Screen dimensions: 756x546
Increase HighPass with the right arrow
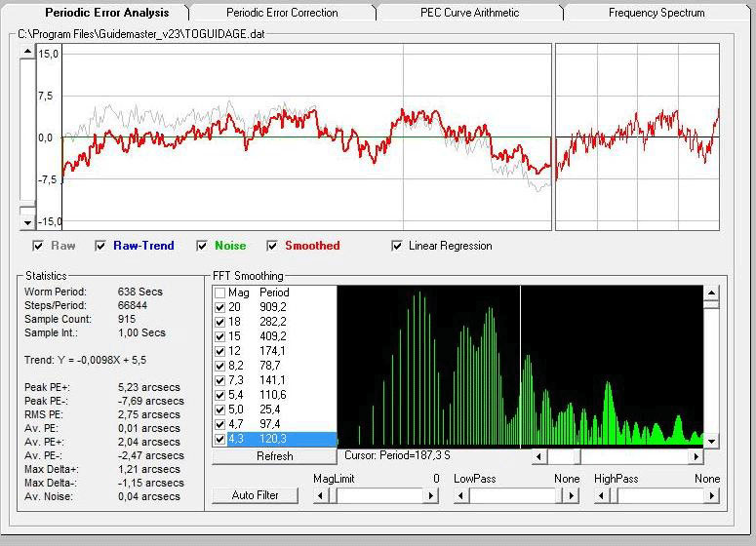point(712,495)
